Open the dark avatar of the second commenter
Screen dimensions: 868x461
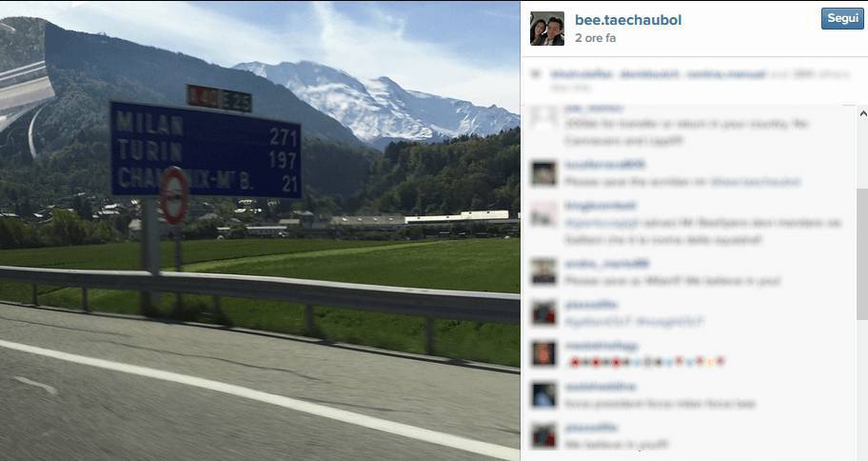(x=543, y=173)
